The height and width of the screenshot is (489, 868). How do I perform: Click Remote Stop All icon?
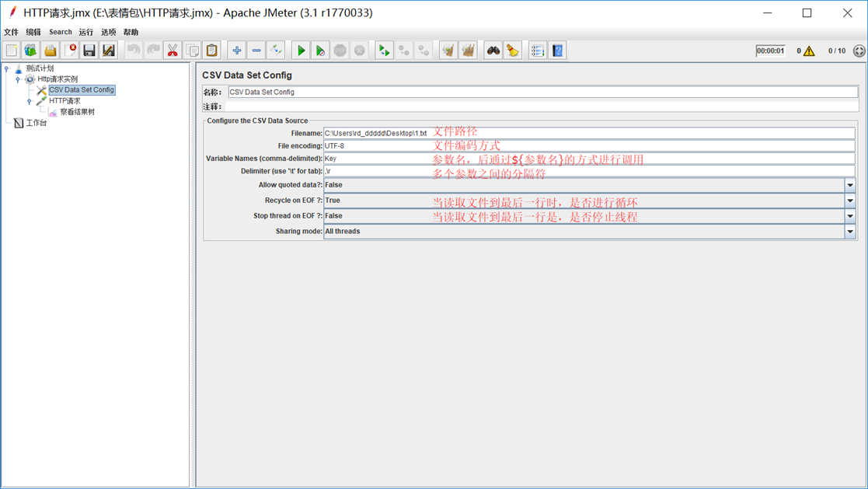tap(404, 51)
